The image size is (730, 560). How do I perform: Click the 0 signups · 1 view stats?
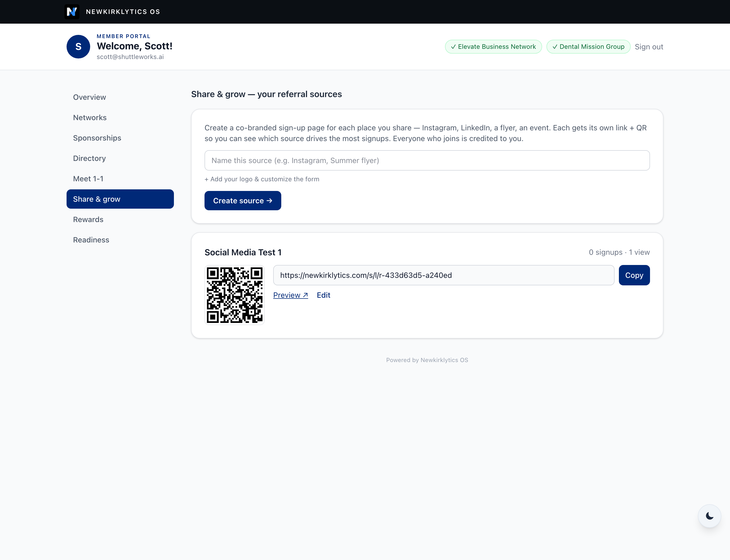click(619, 252)
